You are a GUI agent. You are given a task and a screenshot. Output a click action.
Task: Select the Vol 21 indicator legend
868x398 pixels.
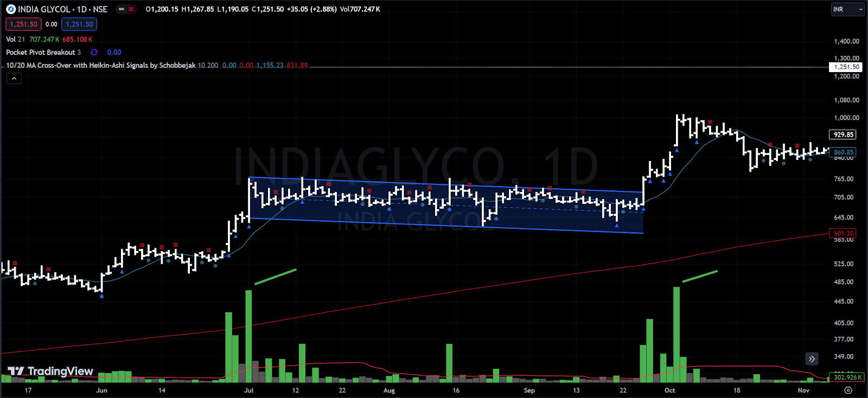[x=15, y=40]
